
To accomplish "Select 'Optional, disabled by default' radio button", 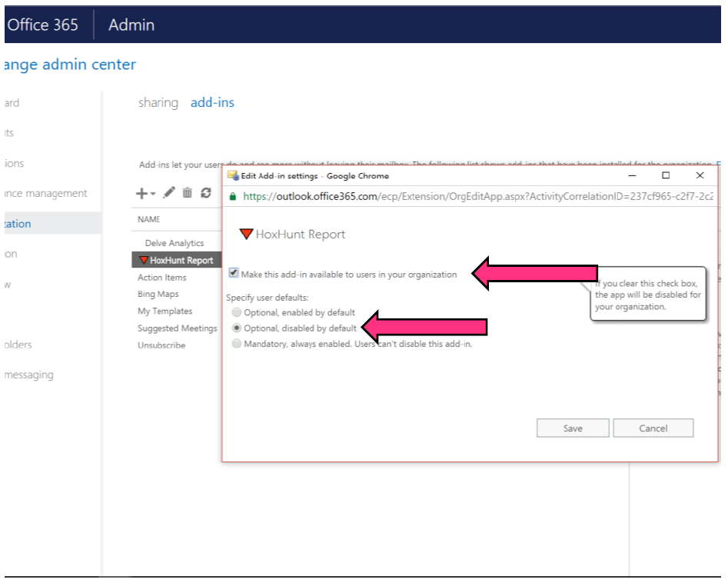I will (237, 328).
